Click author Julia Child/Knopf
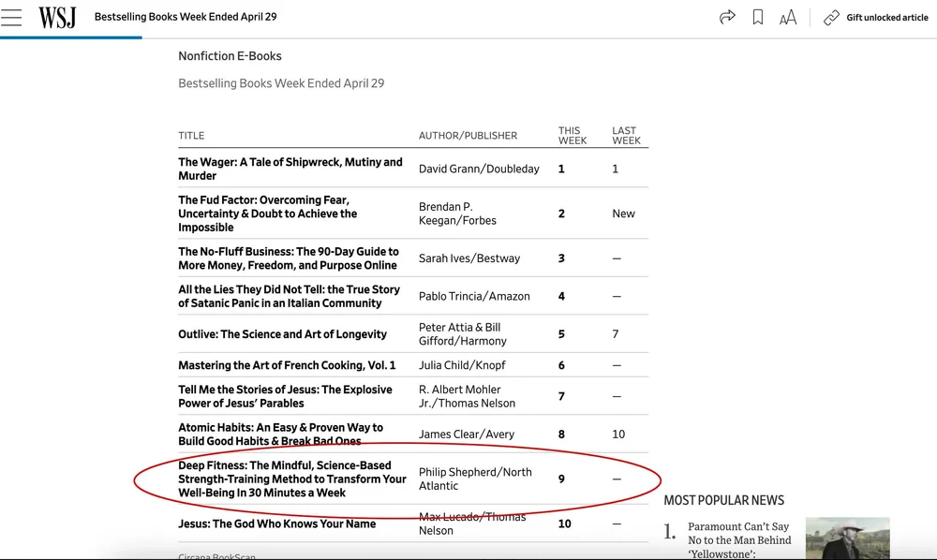 click(x=462, y=365)
